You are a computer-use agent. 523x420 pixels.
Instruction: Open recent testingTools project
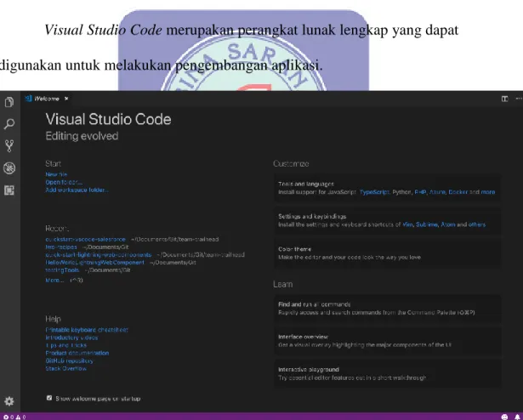click(x=62, y=270)
